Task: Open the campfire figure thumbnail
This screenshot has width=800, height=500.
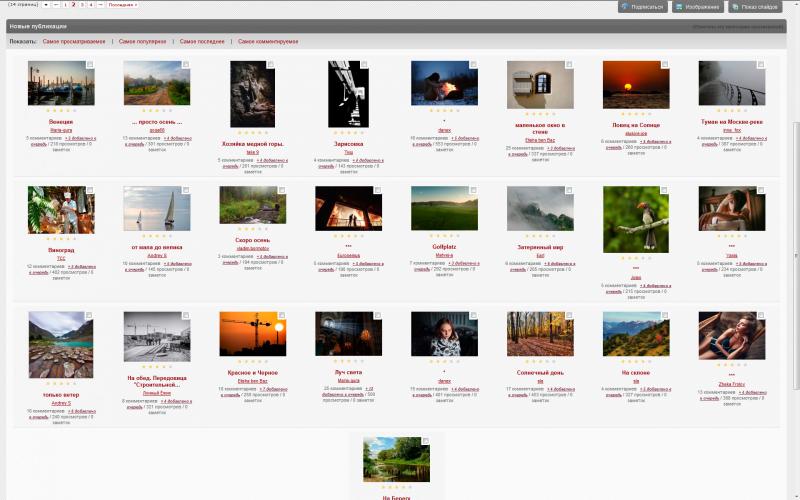Action: click(444, 83)
